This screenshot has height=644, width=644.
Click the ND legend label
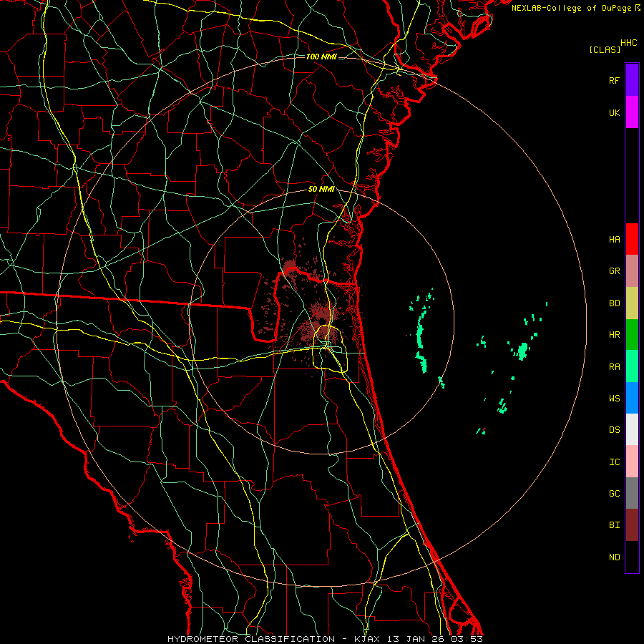[x=615, y=557]
